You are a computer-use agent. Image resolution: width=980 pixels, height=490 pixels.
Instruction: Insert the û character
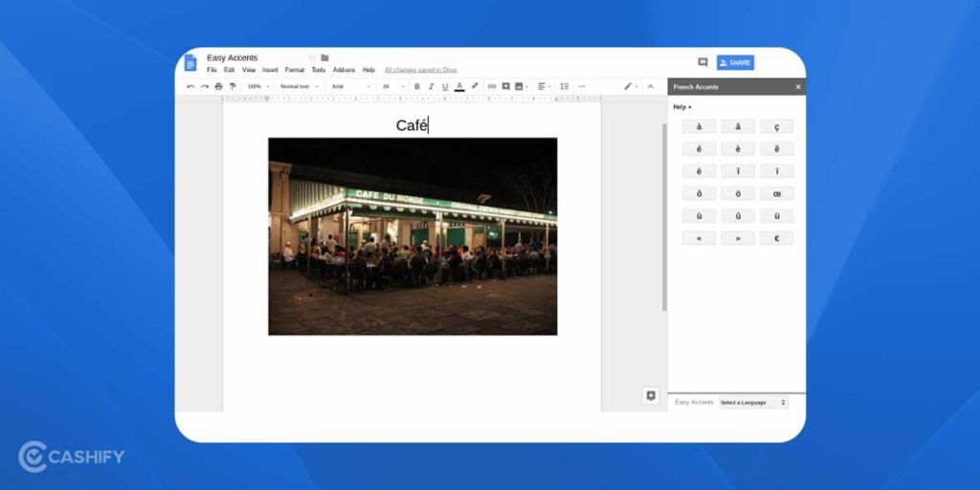pos(738,216)
